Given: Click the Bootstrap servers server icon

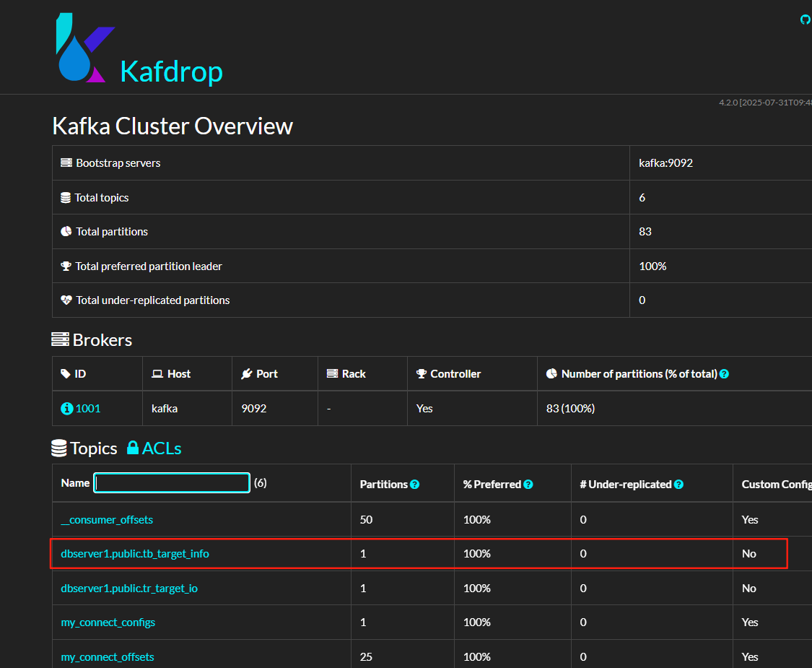Looking at the screenshot, I should 66,162.
